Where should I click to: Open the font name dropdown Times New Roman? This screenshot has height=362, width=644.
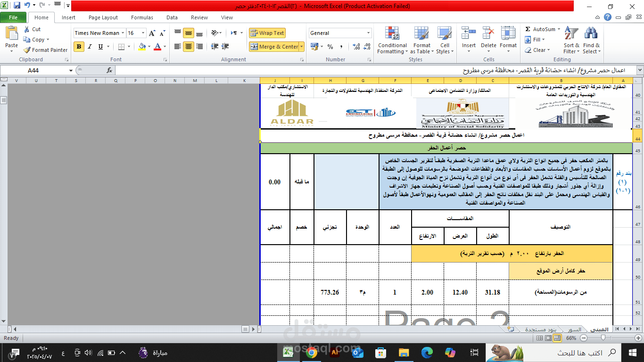(123, 33)
